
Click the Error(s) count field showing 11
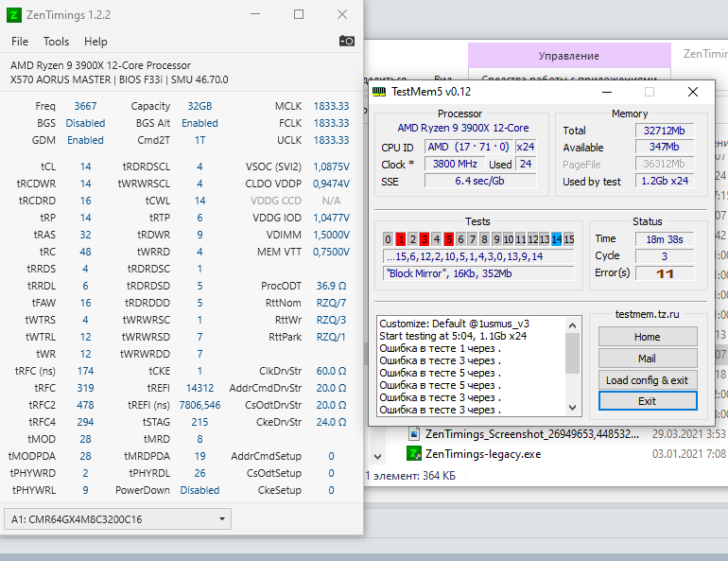(665, 273)
